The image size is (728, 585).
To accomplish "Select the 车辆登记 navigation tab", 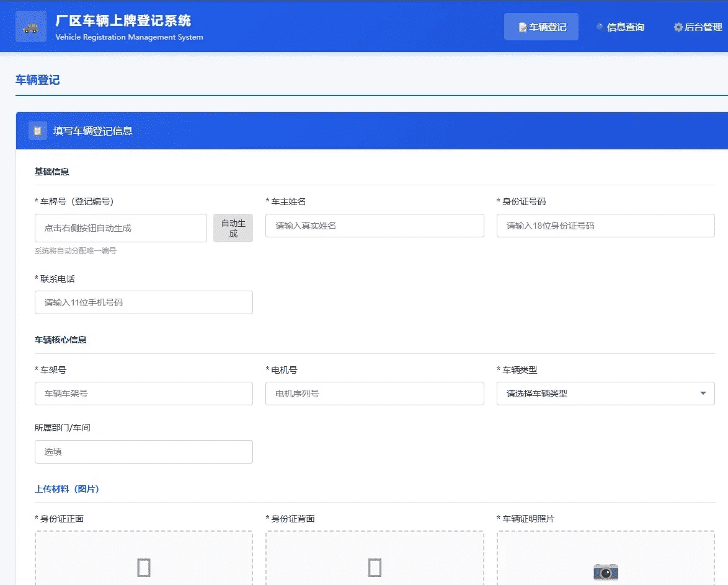I will (x=541, y=27).
